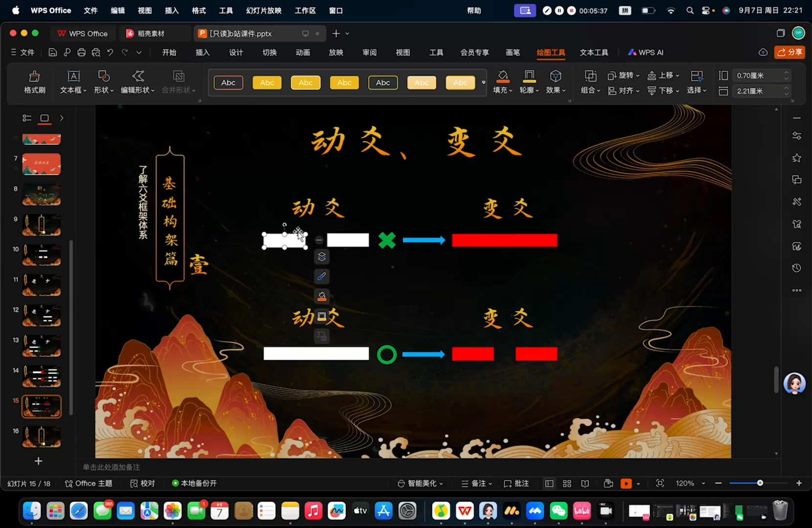The image size is (812, 528).
Task: Toggle Notes (备注) pane in status bar
Action: (x=476, y=484)
